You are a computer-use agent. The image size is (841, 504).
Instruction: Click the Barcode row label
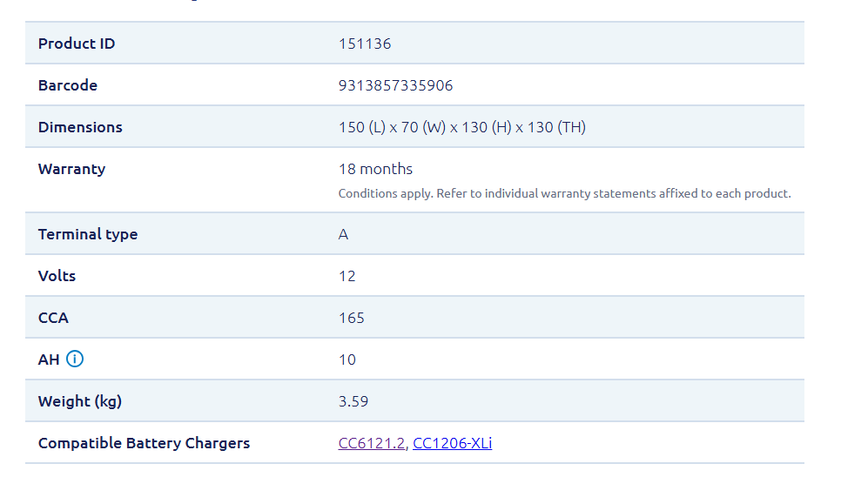point(68,85)
